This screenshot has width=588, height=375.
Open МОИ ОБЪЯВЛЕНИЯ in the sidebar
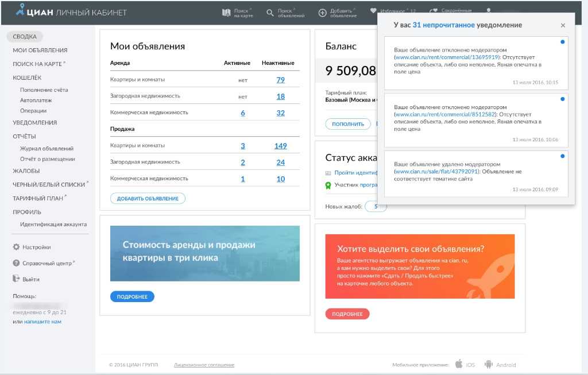click(x=40, y=50)
